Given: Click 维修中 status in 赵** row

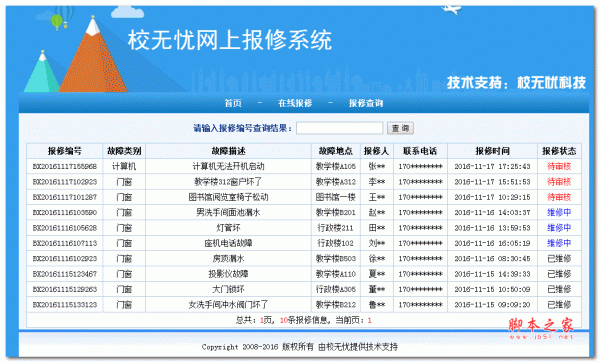Looking at the screenshot, I should (559, 212).
